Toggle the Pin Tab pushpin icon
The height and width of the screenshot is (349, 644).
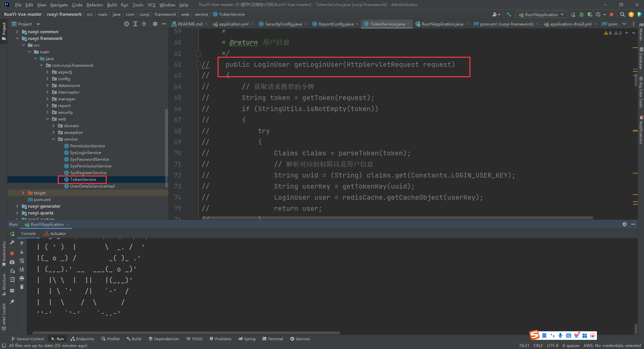12,302
